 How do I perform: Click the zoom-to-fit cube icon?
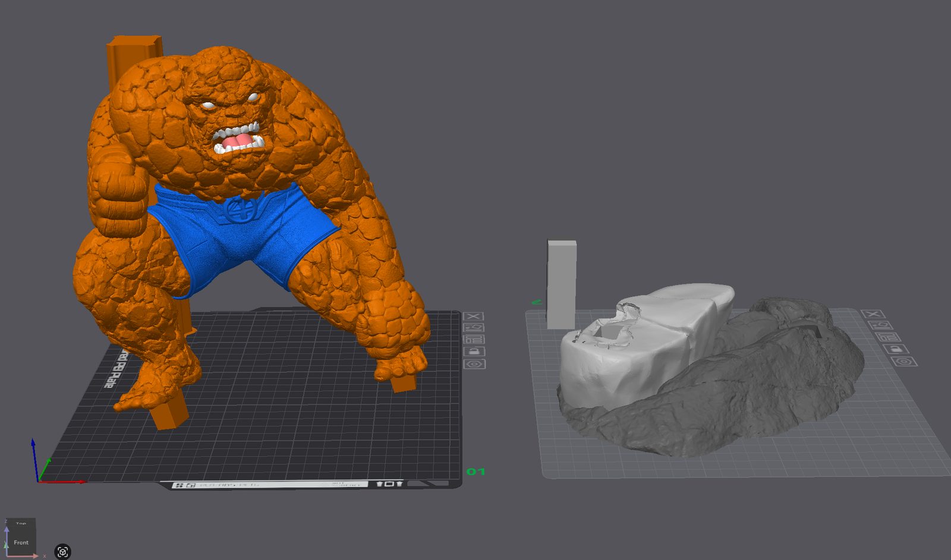(x=63, y=552)
